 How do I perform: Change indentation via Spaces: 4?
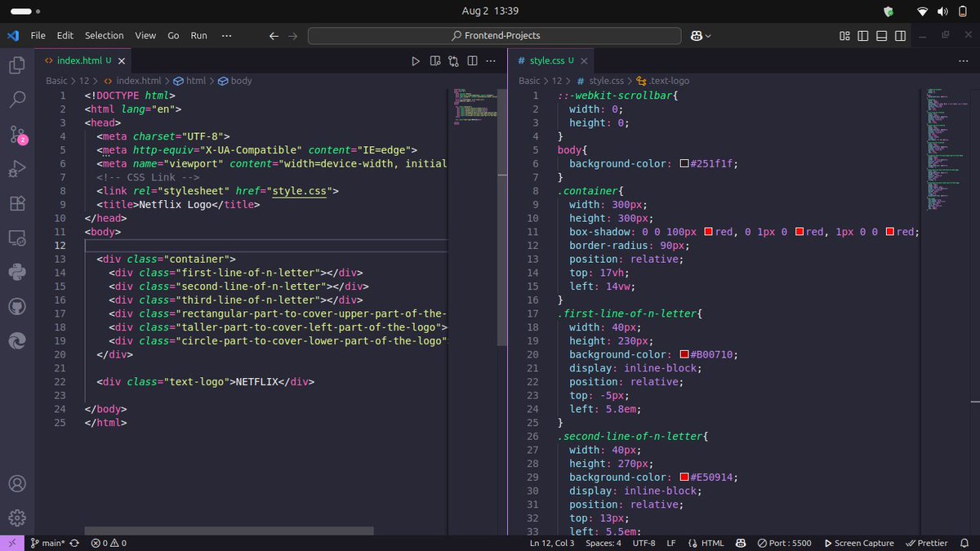coord(604,543)
